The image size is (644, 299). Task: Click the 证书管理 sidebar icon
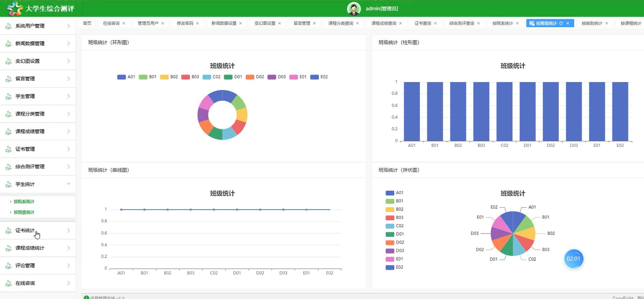point(9,149)
